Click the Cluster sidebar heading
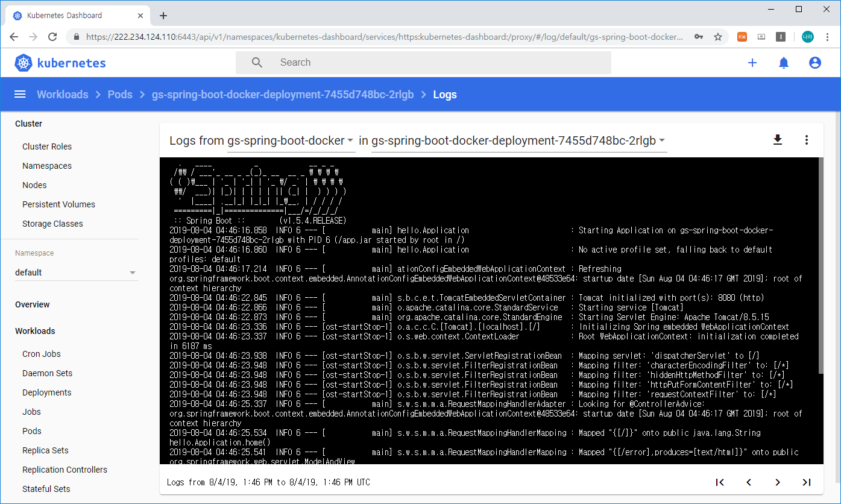Screen dimensions: 841x504 tap(28, 124)
